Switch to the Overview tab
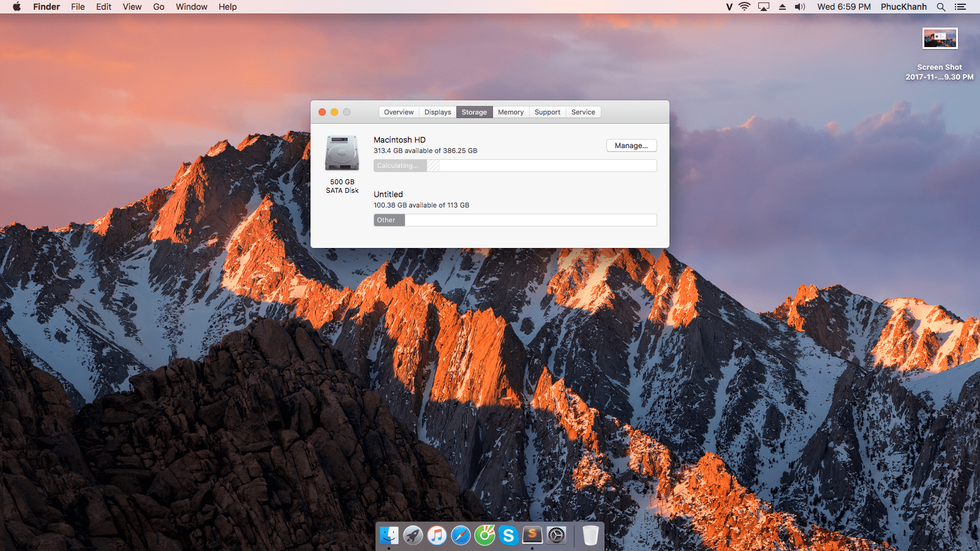The image size is (980, 551). pyautogui.click(x=399, y=112)
